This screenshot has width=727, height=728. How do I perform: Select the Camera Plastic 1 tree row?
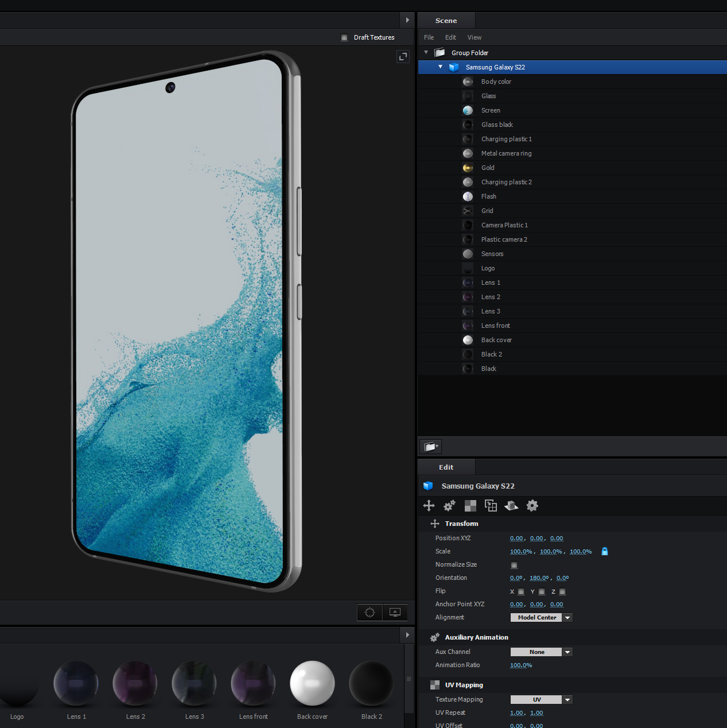(573, 225)
